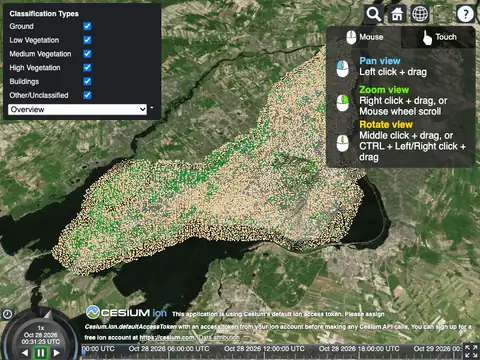Click the Home view icon
The image size is (480, 360).
(397, 14)
